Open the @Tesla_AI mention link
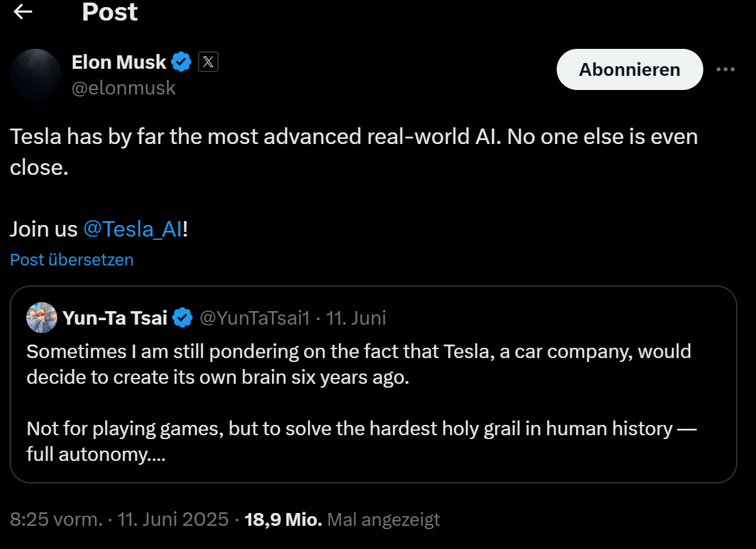This screenshot has height=549, width=756. click(133, 229)
